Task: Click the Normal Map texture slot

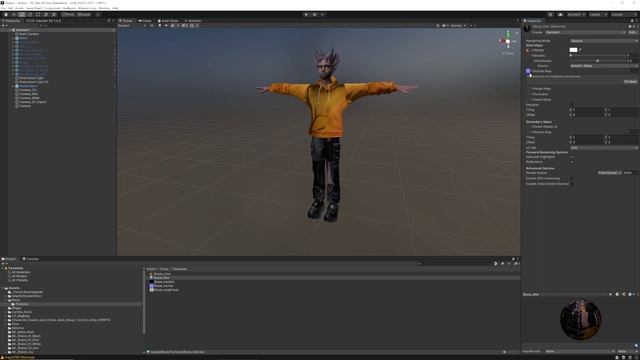Action: 528,71
